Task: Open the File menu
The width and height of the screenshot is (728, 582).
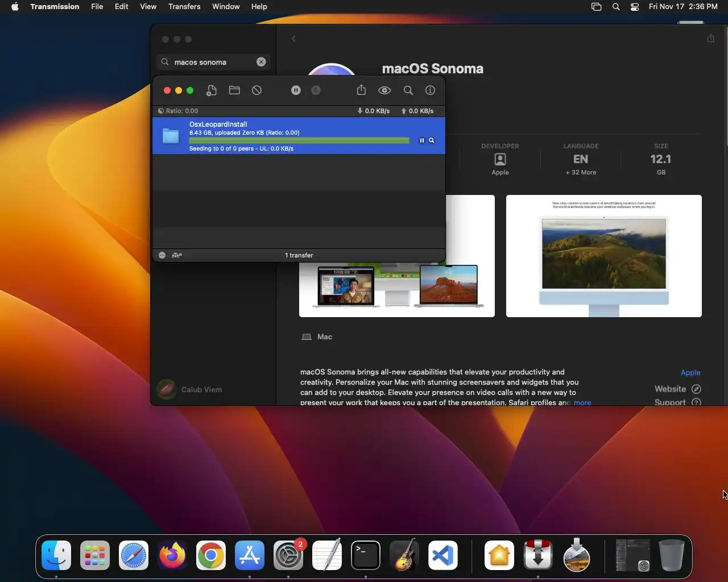Action: tap(97, 6)
